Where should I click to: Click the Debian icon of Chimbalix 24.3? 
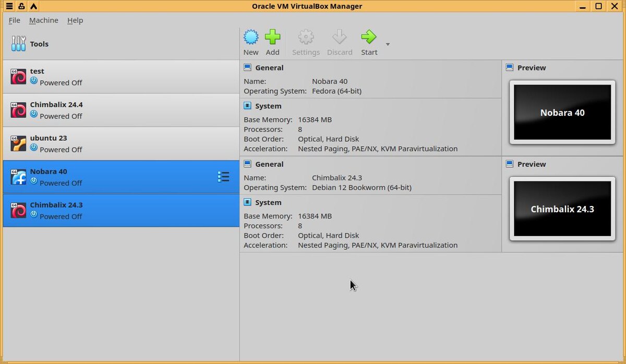(18, 210)
